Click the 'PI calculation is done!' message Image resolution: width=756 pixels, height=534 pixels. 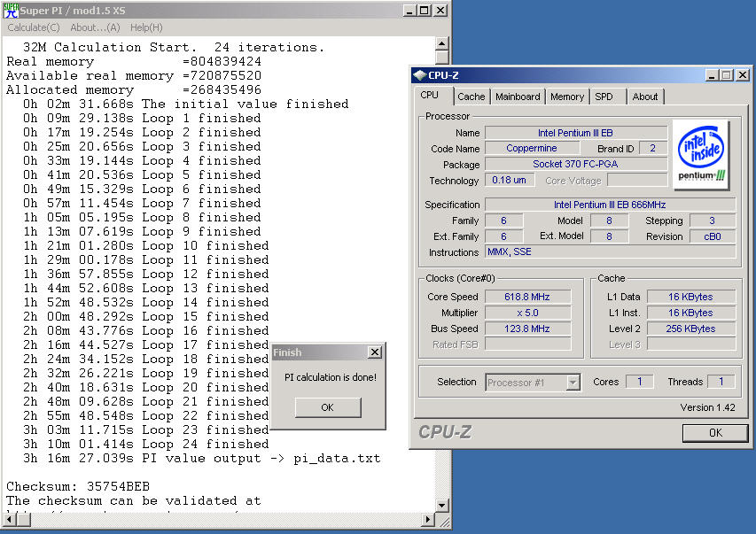[x=331, y=377]
